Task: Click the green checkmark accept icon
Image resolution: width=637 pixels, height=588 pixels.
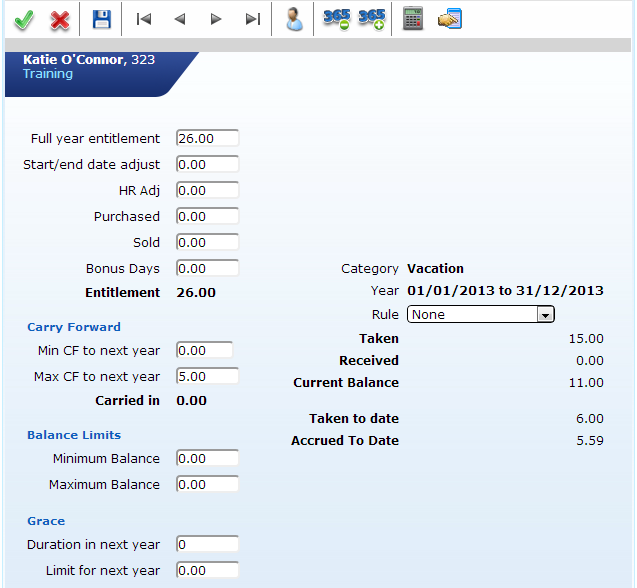Action: coord(24,19)
